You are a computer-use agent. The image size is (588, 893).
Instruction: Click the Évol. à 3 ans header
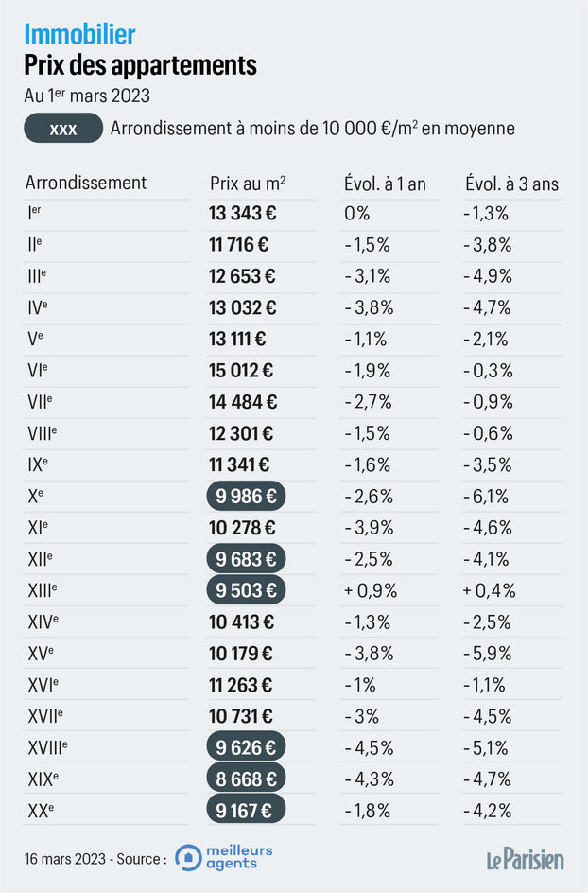click(x=511, y=184)
